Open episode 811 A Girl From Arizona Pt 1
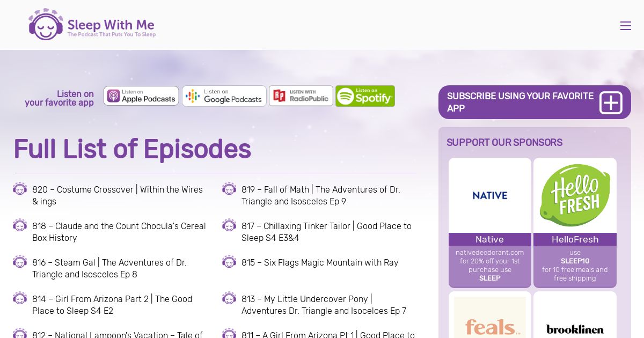 click(328, 334)
